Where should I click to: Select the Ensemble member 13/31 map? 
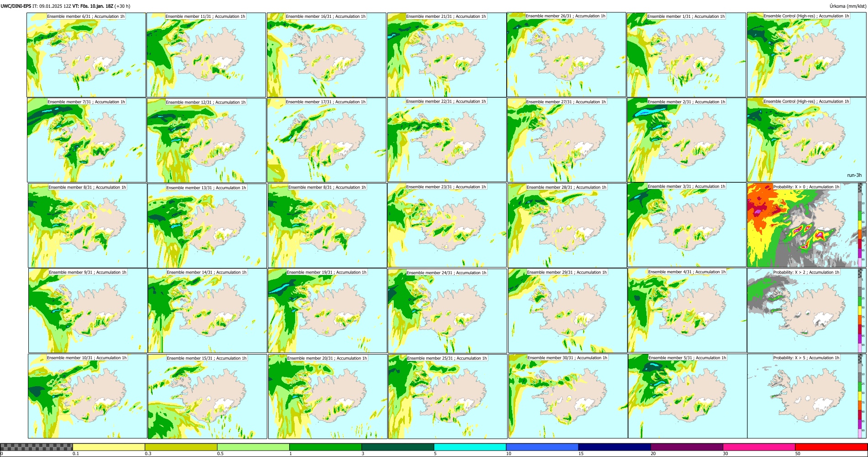click(x=207, y=226)
